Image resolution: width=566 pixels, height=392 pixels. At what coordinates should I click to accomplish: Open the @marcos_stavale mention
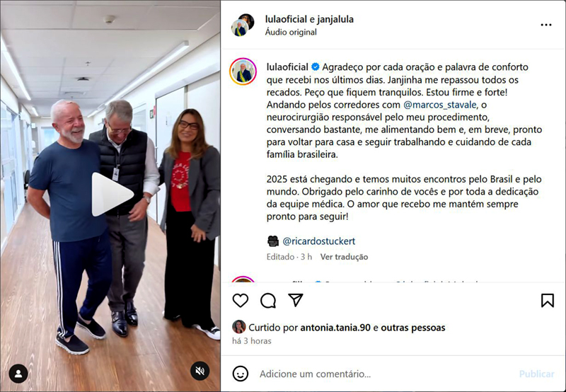pos(439,105)
